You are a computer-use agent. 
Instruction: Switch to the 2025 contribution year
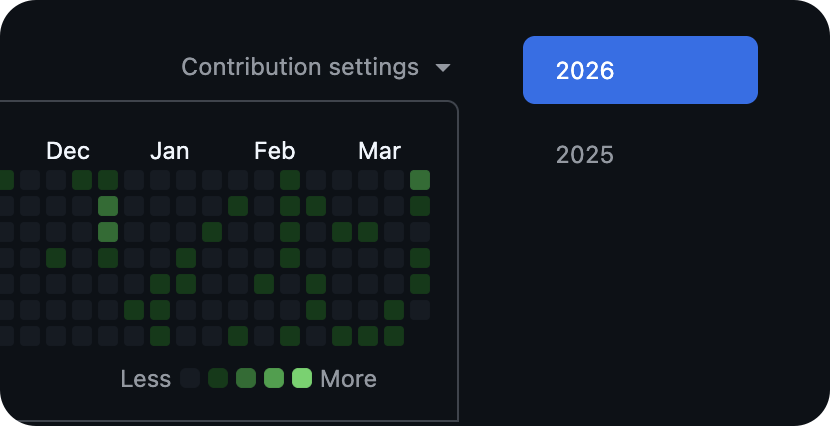(x=585, y=155)
